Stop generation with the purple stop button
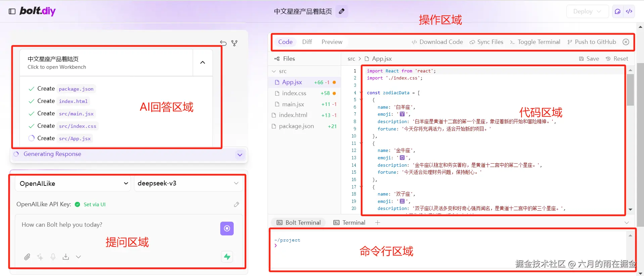 click(x=227, y=228)
